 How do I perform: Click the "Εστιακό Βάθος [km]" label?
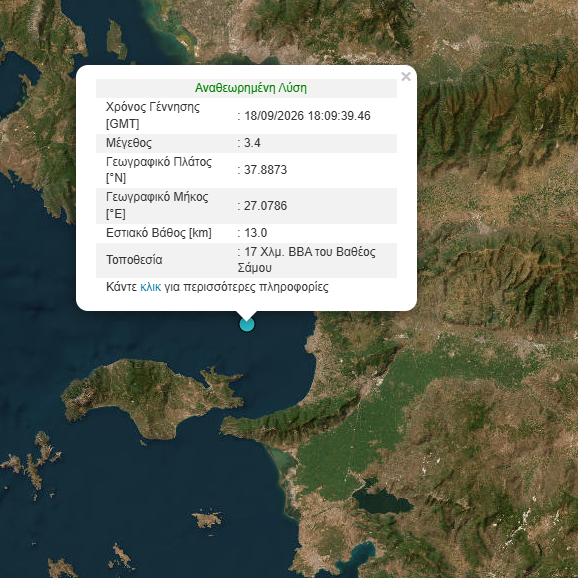(x=159, y=233)
